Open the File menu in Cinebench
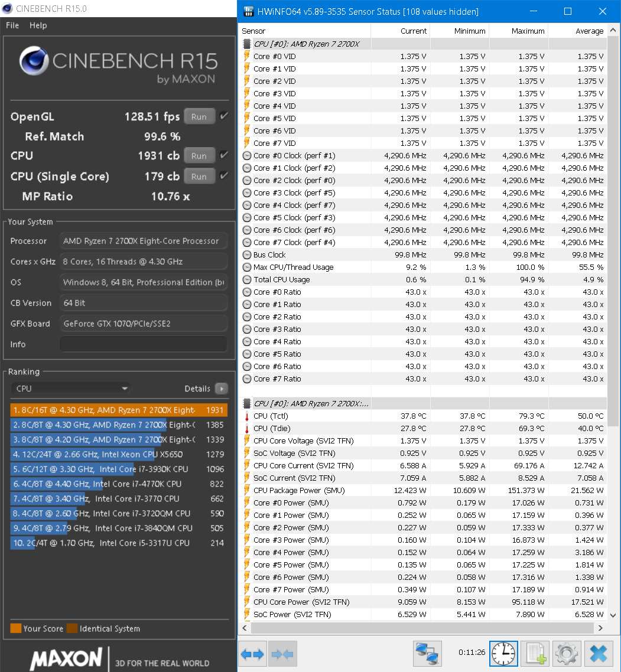 click(x=12, y=25)
